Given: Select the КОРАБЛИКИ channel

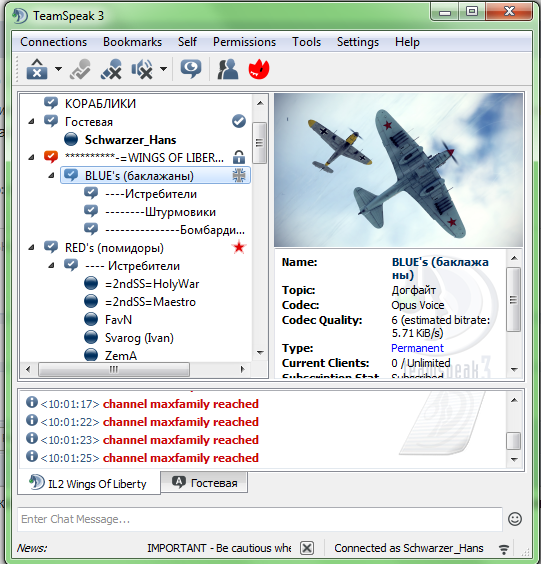Looking at the screenshot, I should [100, 104].
